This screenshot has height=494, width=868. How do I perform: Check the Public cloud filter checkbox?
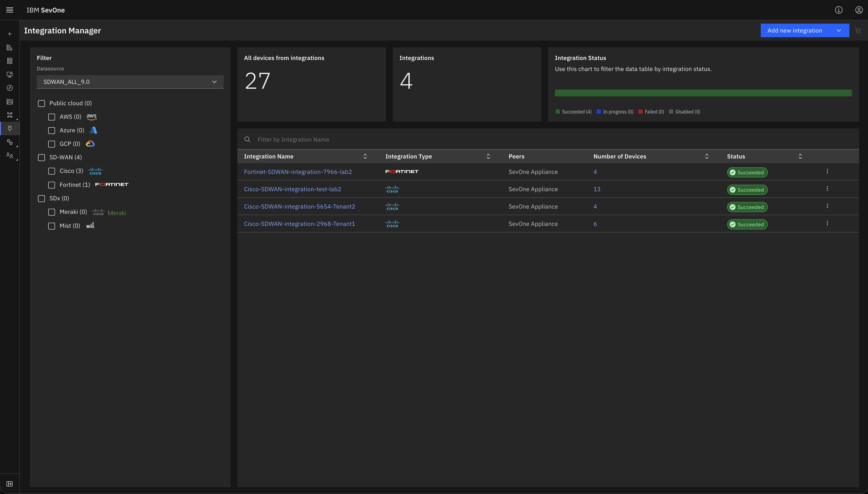click(x=41, y=104)
